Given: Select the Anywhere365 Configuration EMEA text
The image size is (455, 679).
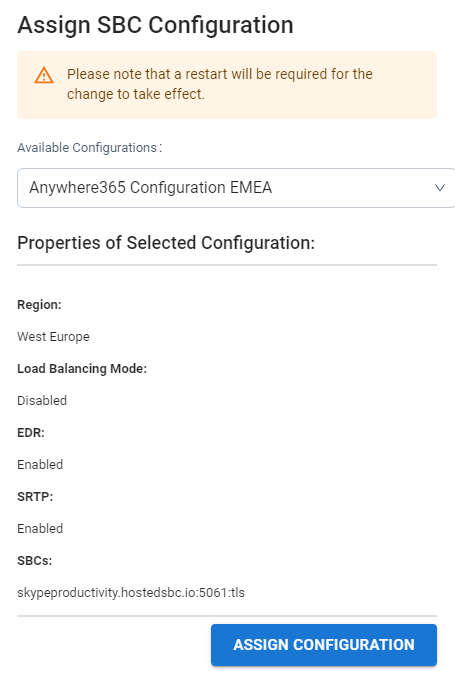Looking at the screenshot, I should pos(151,188).
